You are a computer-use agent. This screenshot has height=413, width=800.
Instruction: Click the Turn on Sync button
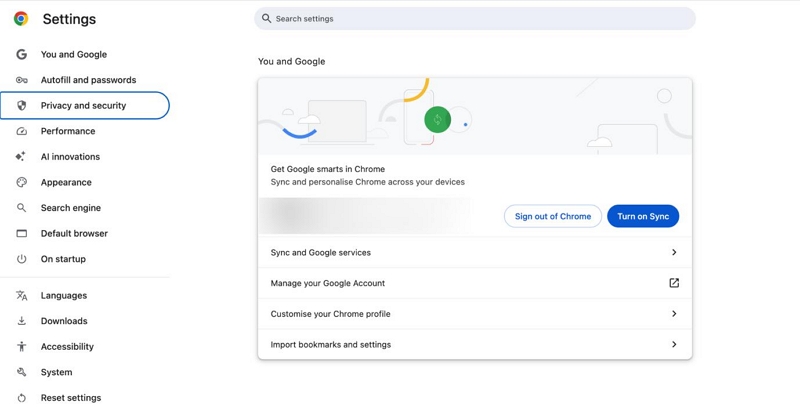pyautogui.click(x=643, y=216)
